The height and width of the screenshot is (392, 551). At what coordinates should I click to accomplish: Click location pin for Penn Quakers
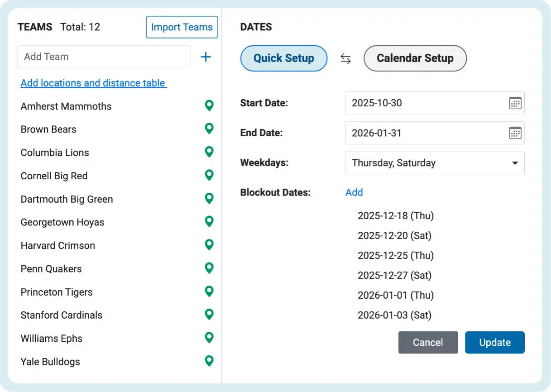point(209,268)
